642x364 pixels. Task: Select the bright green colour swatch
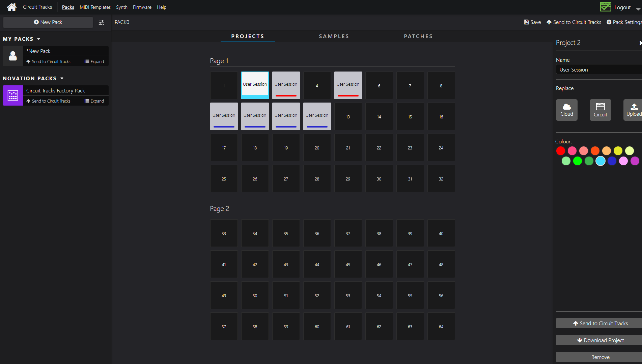coord(578,161)
